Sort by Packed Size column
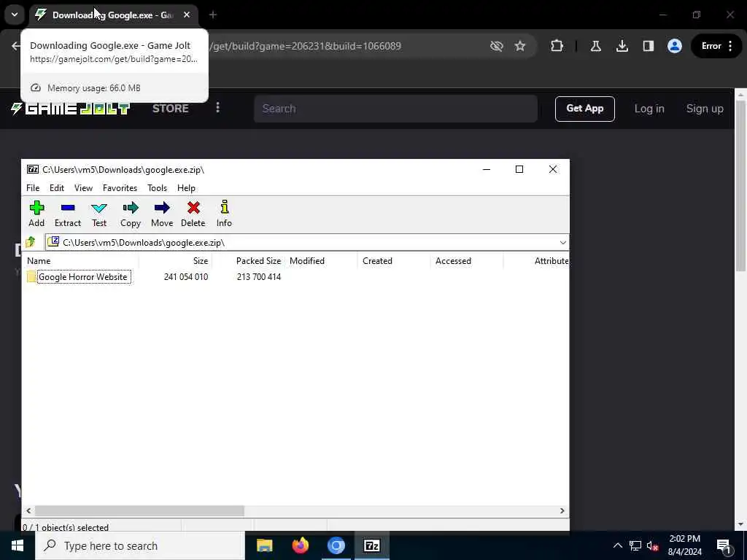The width and height of the screenshot is (747, 560). pyautogui.click(x=248, y=261)
